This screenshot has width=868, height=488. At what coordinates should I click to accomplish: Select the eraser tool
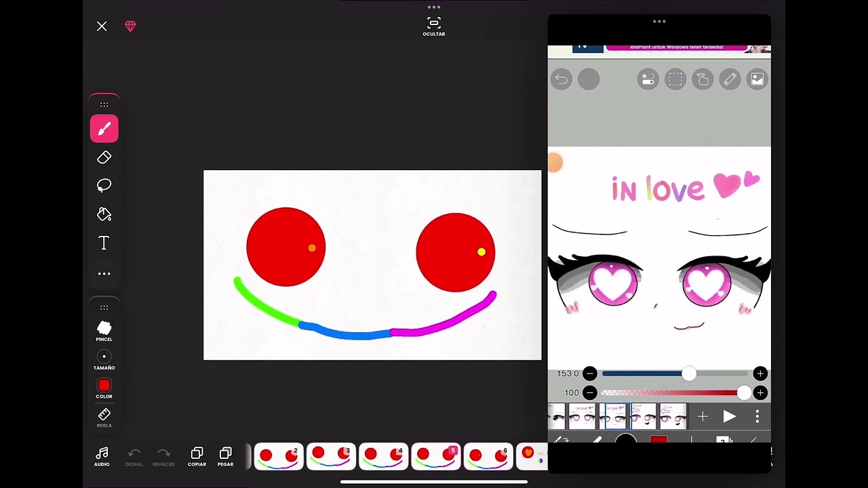pyautogui.click(x=104, y=157)
